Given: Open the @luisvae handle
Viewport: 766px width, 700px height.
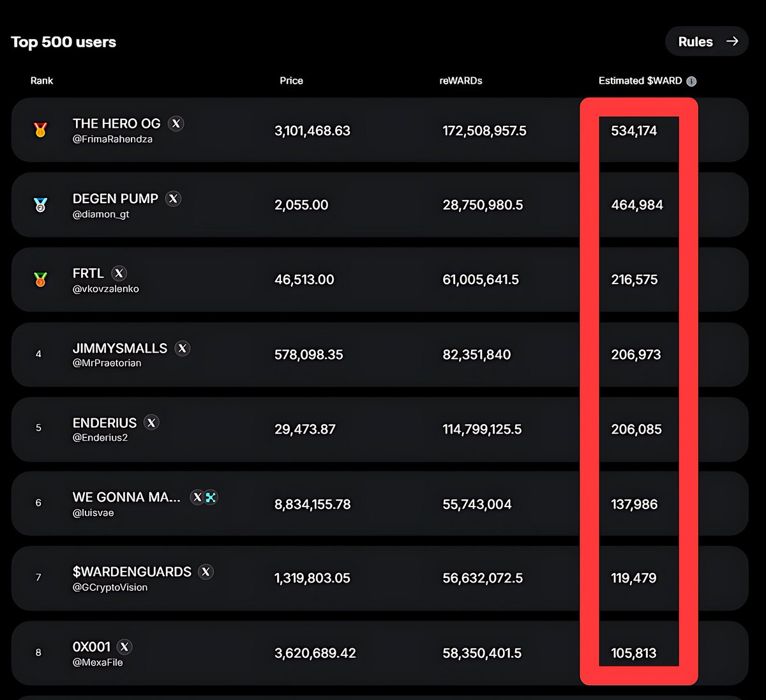Looking at the screenshot, I should (93, 513).
